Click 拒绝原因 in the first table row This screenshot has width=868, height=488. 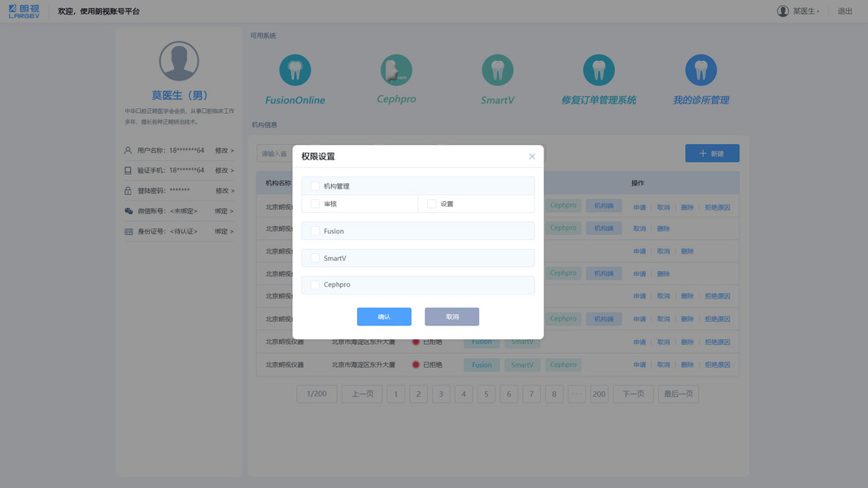click(718, 207)
